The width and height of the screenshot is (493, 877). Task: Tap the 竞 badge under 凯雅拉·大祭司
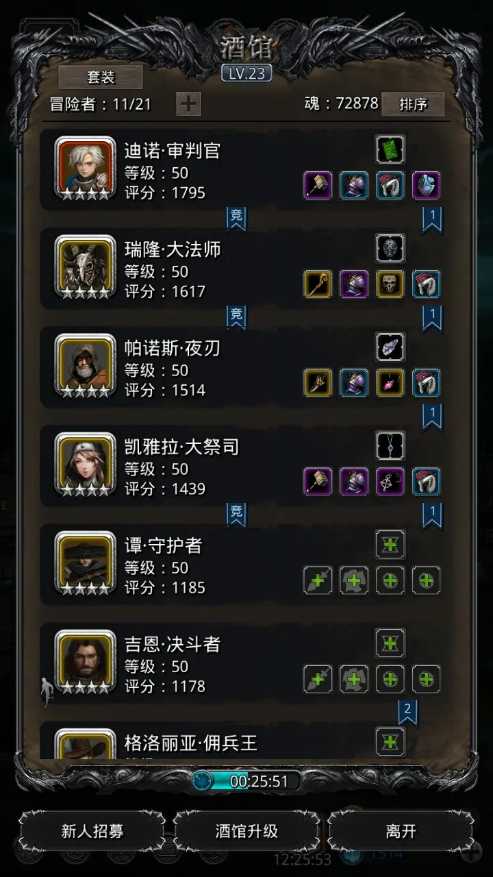(237, 515)
